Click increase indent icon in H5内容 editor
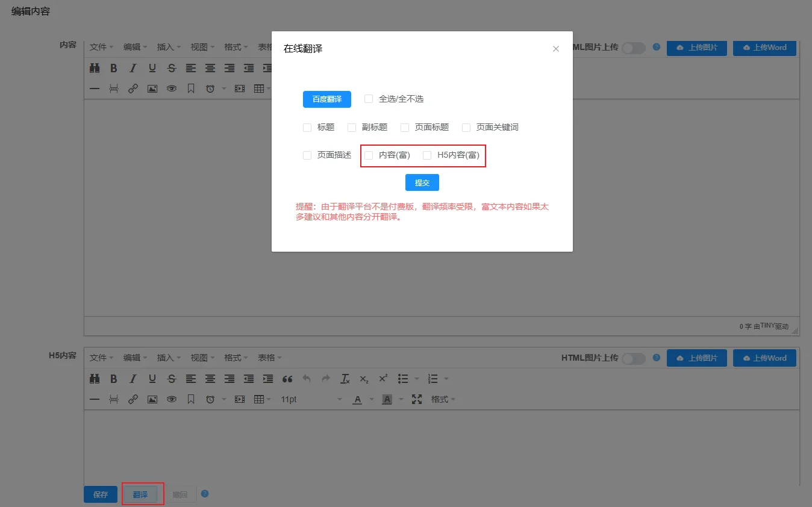The image size is (812, 507). coord(268,379)
